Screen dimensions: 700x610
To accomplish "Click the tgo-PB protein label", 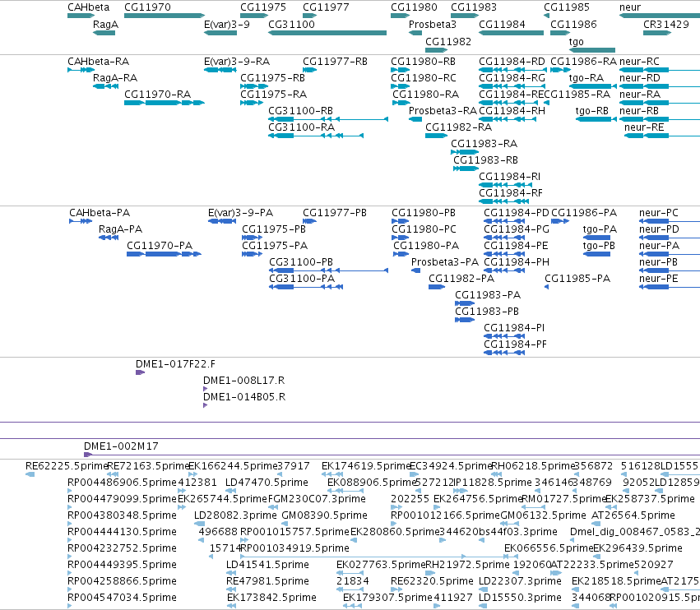I will pos(599,247).
